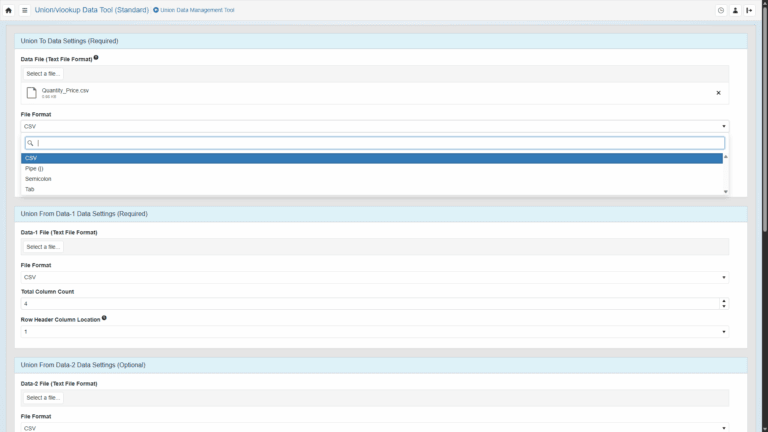Image resolution: width=768 pixels, height=432 pixels.
Task: Remove the Quantity_Price.csv file
Action: (717, 93)
